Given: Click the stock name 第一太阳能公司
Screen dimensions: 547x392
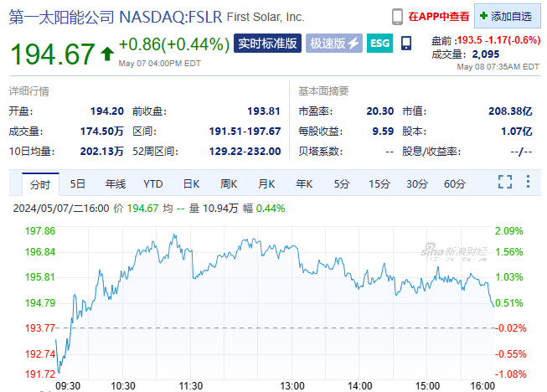Looking at the screenshot, I should 61,17.
